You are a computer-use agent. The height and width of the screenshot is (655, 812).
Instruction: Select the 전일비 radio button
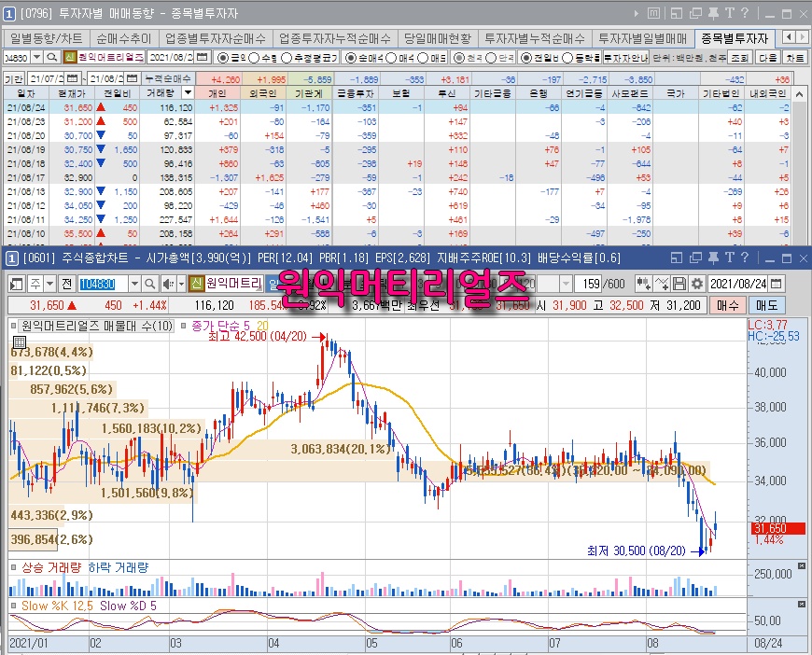[x=526, y=58]
